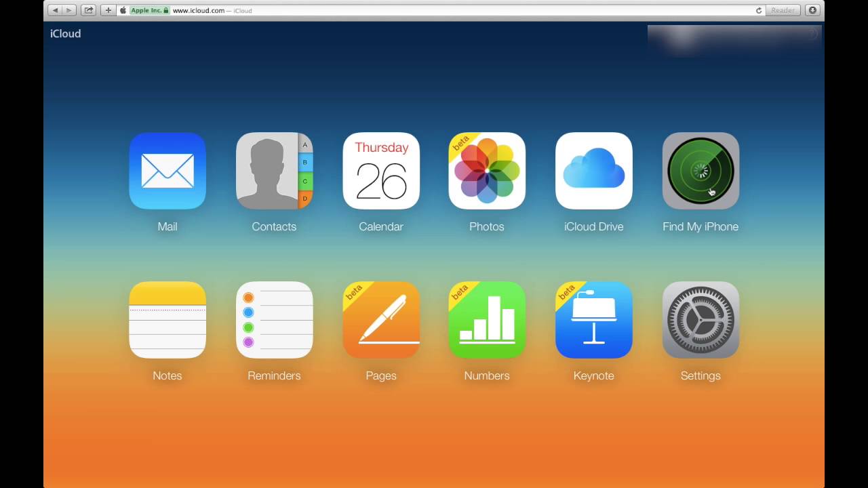Open the Settings gear icon
Screen dimensions: 868x488
point(701,320)
